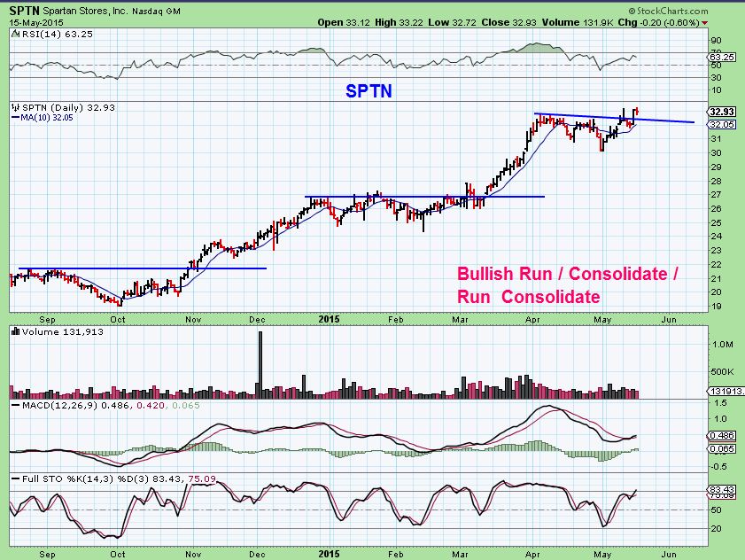Click the 83.43 stochastic tag on right axis

[x=722, y=489]
